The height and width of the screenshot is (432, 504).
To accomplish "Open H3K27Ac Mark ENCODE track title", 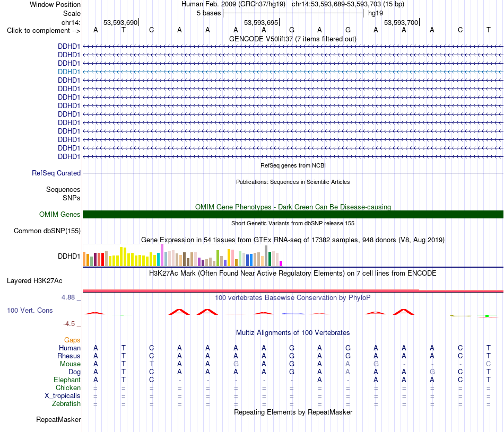I will tap(293, 274).
